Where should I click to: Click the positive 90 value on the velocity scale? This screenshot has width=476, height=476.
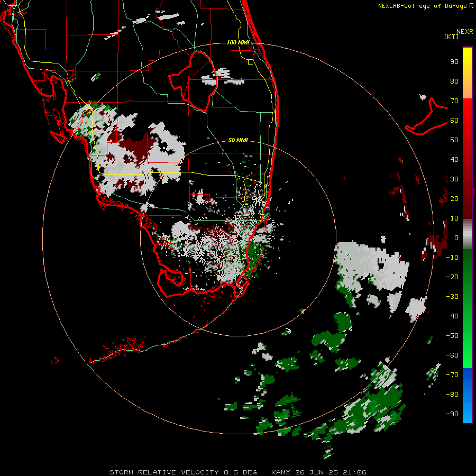click(454, 62)
